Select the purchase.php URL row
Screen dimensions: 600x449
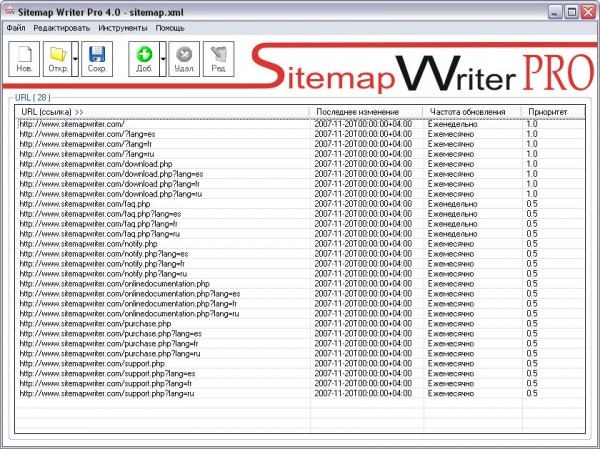[x=301, y=323]
